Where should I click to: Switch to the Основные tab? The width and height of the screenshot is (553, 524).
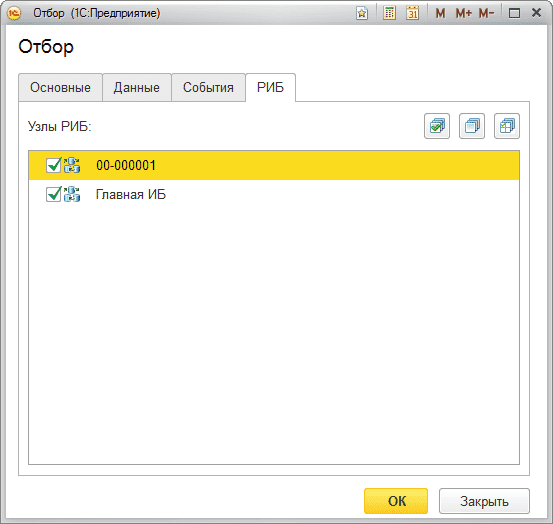tap(60, 87)
